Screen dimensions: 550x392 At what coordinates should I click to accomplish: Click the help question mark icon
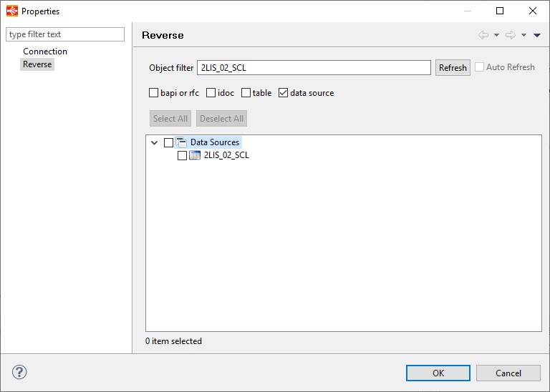pos(19,372)
